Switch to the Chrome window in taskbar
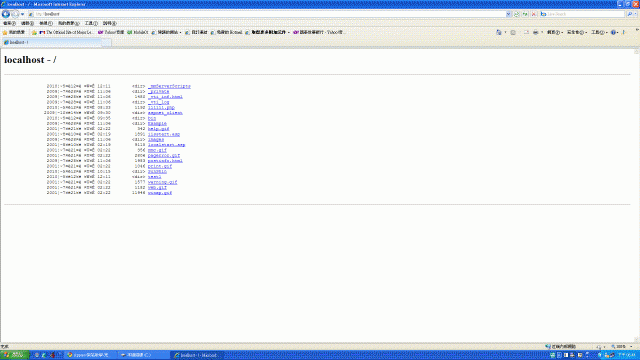This screenshot has width=640, height=360. 90,355
